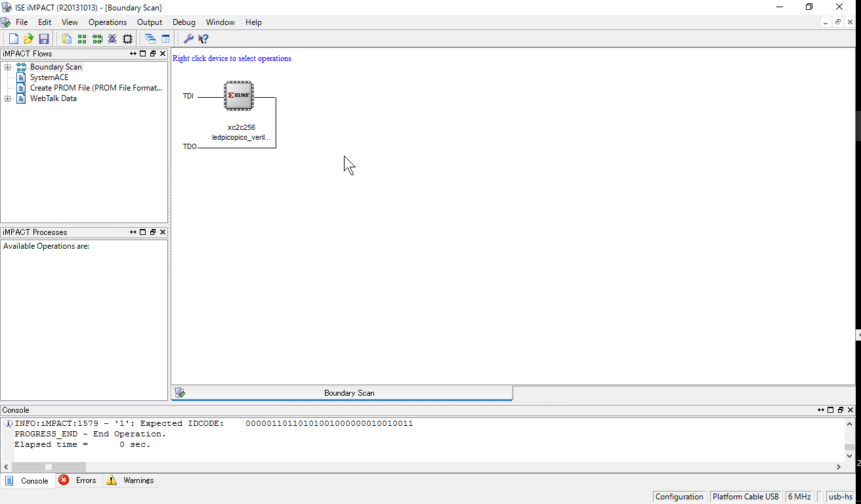Float the iMPACT Processes panel
The height and width of the screenshot is (504, 861).
(x=153, y=232)
